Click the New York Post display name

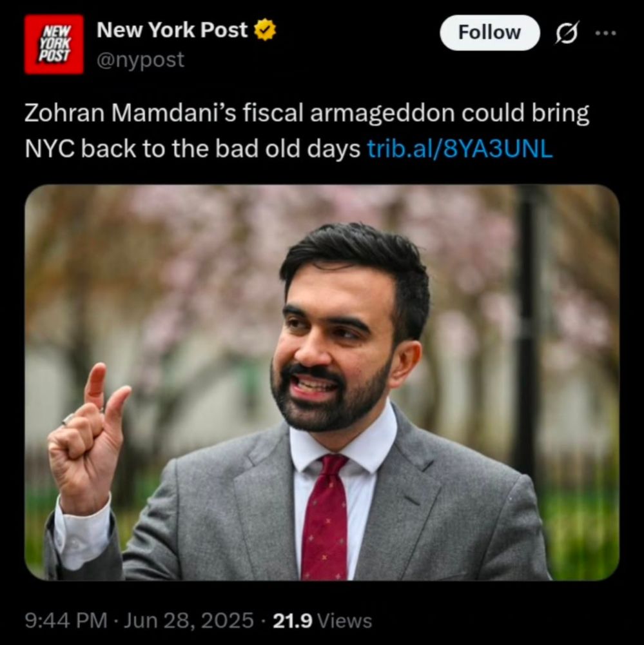(172, 30)
